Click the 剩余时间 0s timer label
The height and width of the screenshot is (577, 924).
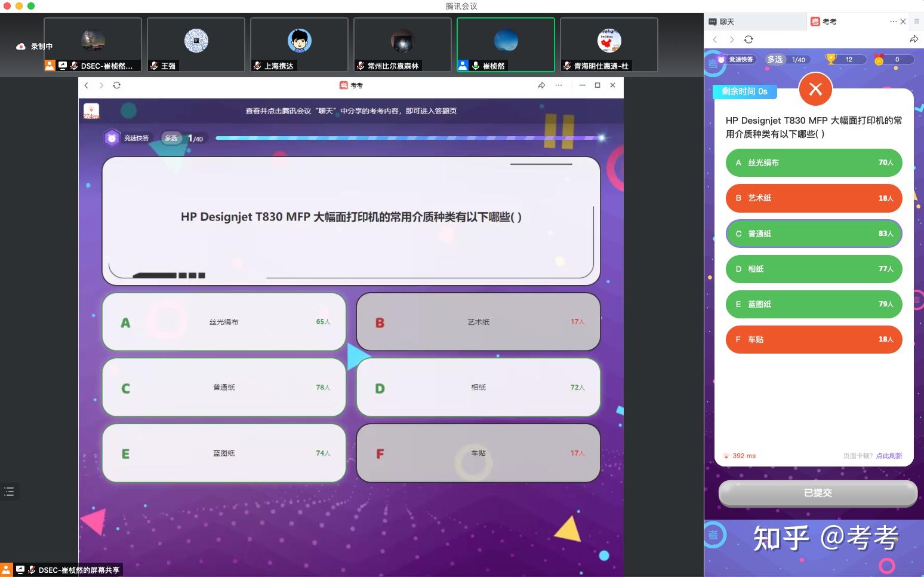click(x=744, y=91)
